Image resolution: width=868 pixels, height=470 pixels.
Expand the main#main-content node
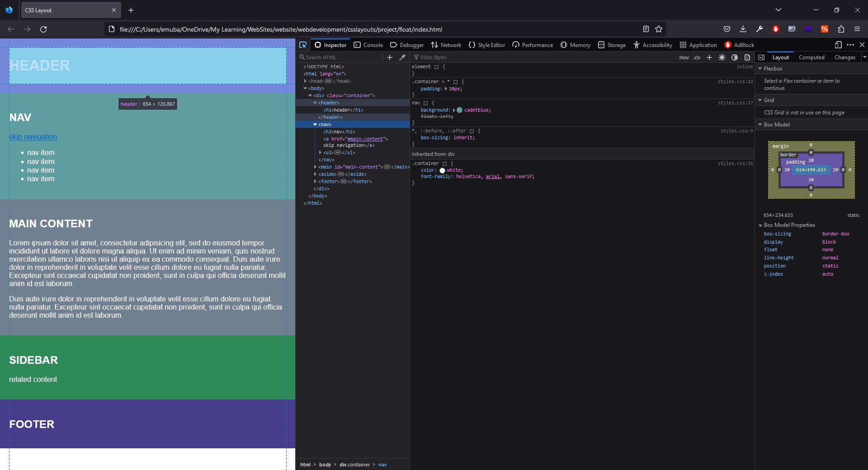(315, 167)
